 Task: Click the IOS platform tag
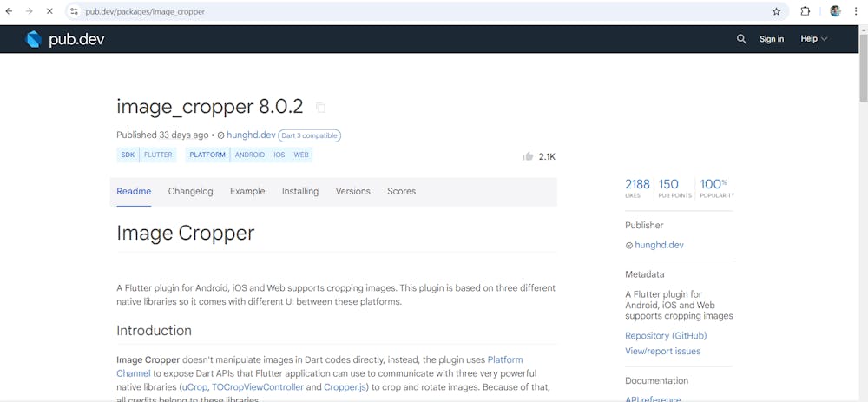coord(279,155)
